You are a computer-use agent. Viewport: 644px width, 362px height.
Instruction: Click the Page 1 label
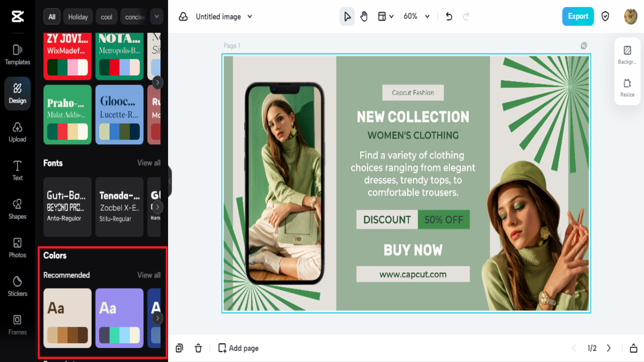pyautogui.click(x=232, y=46)
